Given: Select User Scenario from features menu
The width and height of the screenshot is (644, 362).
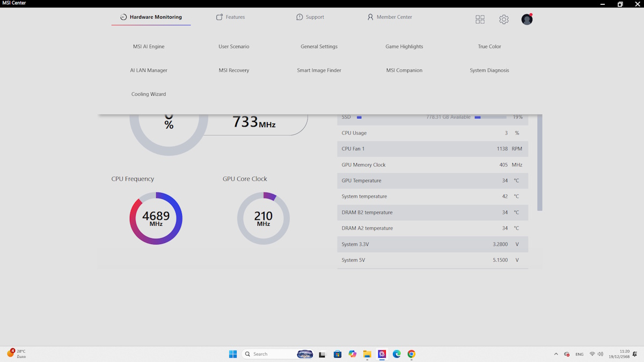Looking at the screenshot, I should [234, 47].
